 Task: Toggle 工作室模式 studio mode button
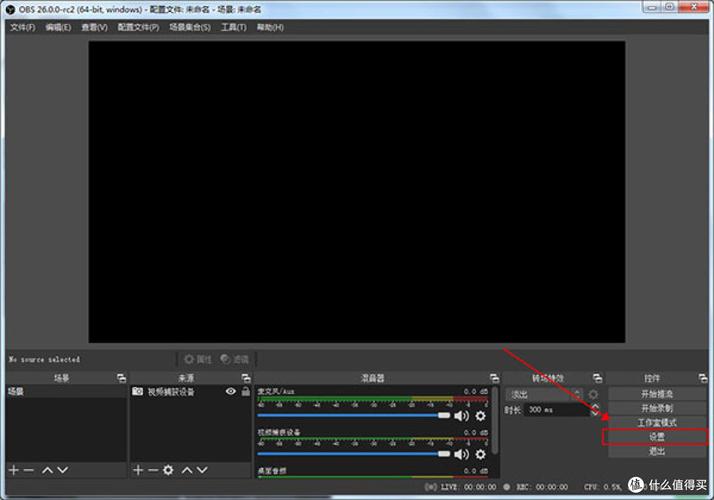[x=657, y=423]
